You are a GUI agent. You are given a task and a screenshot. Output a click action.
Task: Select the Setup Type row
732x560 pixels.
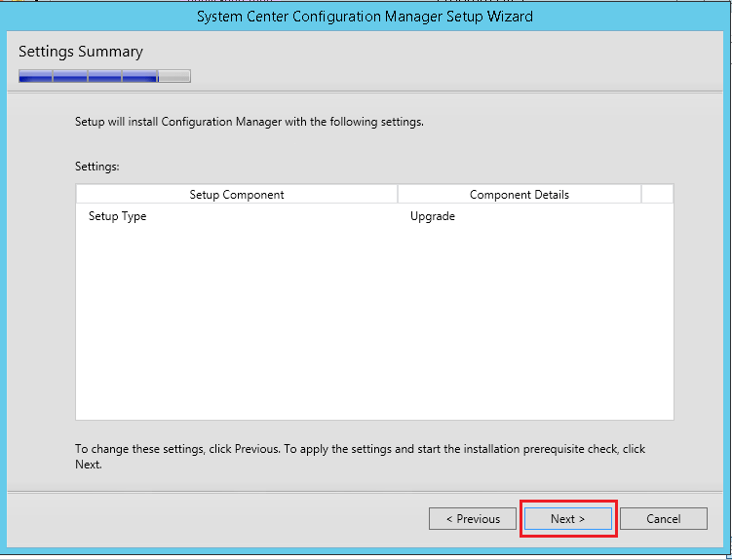(118, 216)
